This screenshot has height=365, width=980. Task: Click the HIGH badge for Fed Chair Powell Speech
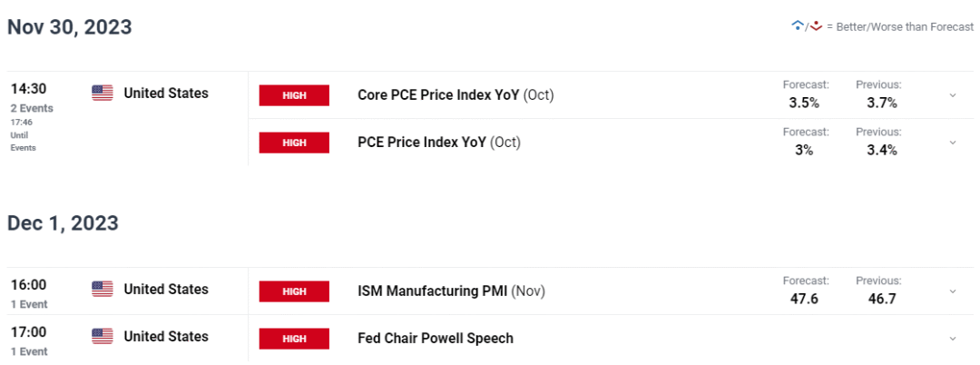coord(294,339)
